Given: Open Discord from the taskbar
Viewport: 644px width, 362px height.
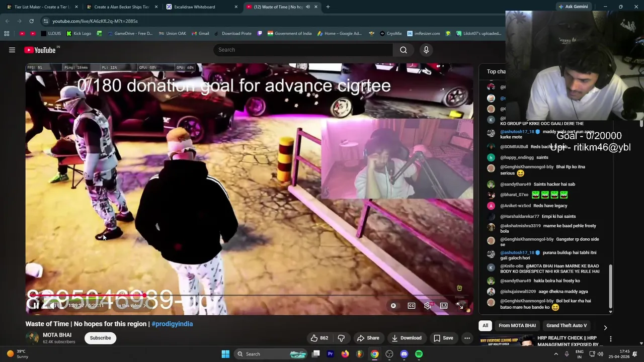Looking at the screenshot, I should 404,354.
